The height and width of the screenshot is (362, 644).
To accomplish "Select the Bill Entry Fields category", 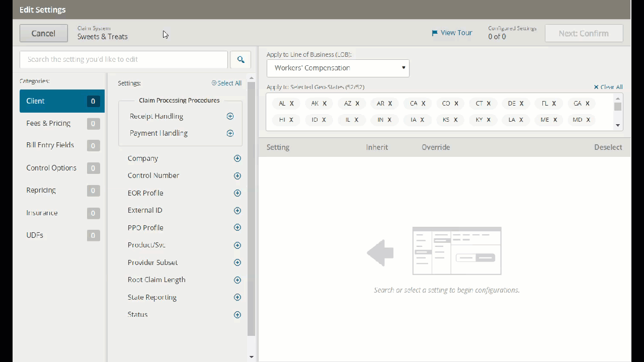I will [62, 145].
